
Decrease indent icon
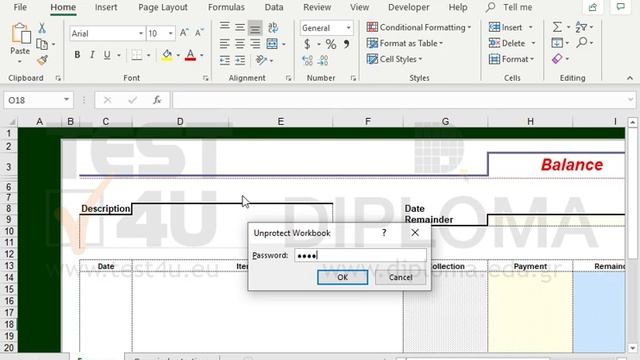224,60
